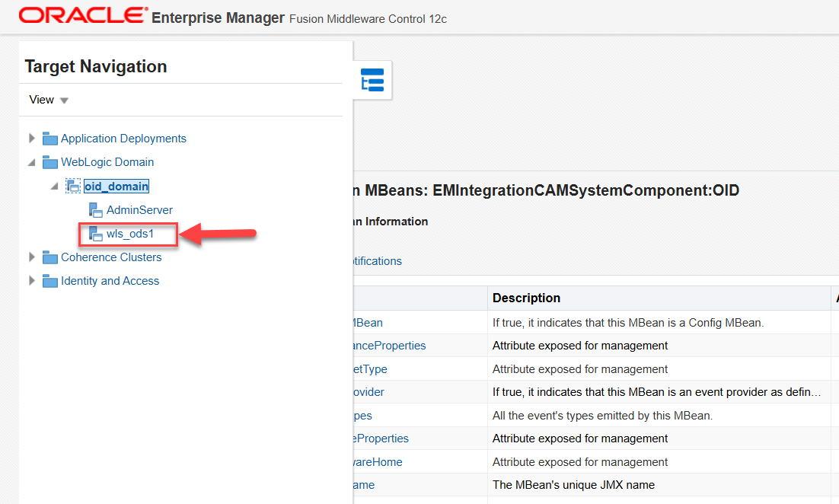Viewport: 839px width, 504px height.
Task: Click the AdminServer server icon
Action: pos(96,210)
